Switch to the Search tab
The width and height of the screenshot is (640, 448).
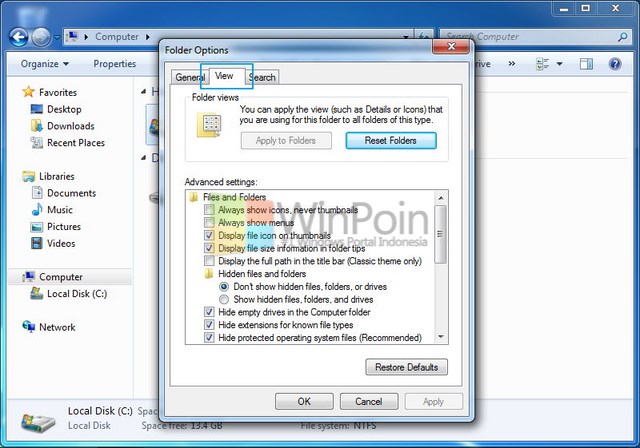pos(262,77)
